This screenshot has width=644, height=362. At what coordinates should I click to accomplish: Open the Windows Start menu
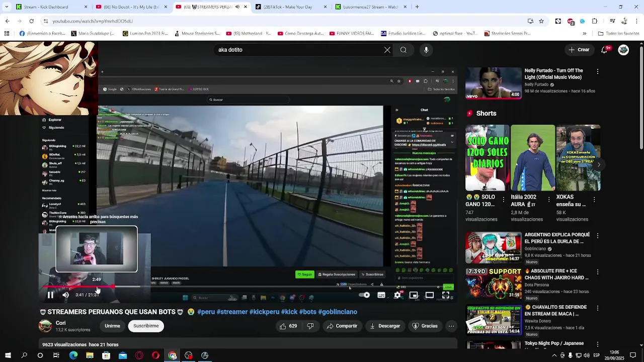point(8,355)
